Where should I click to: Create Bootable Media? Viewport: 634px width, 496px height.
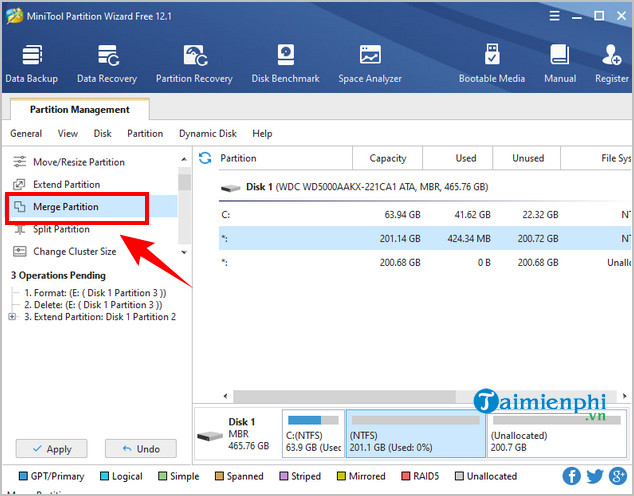tap(492, 64)
